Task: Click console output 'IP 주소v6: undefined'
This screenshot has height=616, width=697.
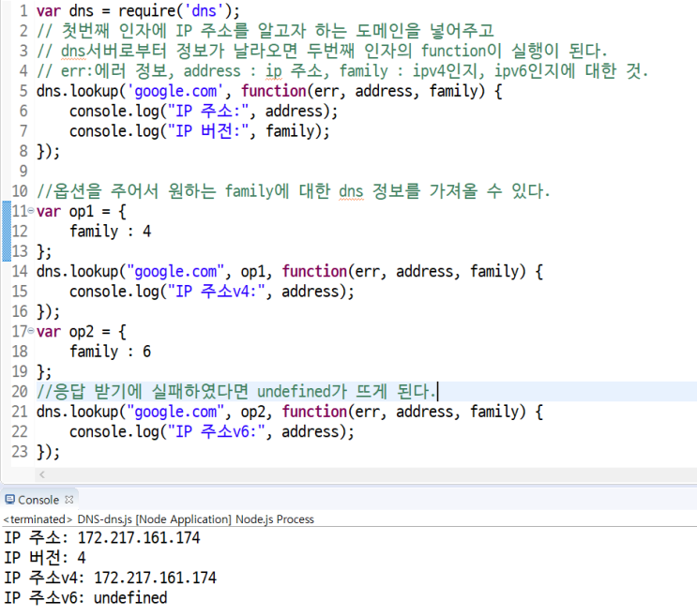Action: point(85,598)
